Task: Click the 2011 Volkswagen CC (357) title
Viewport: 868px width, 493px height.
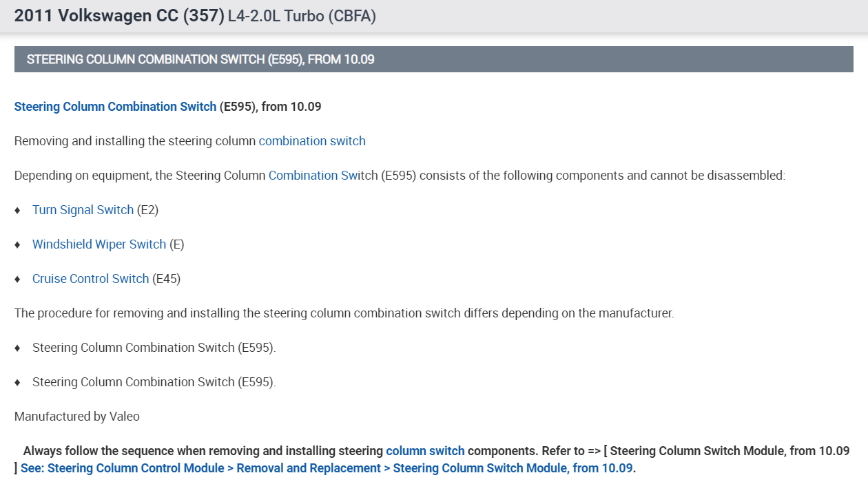Action: point(118,17)
